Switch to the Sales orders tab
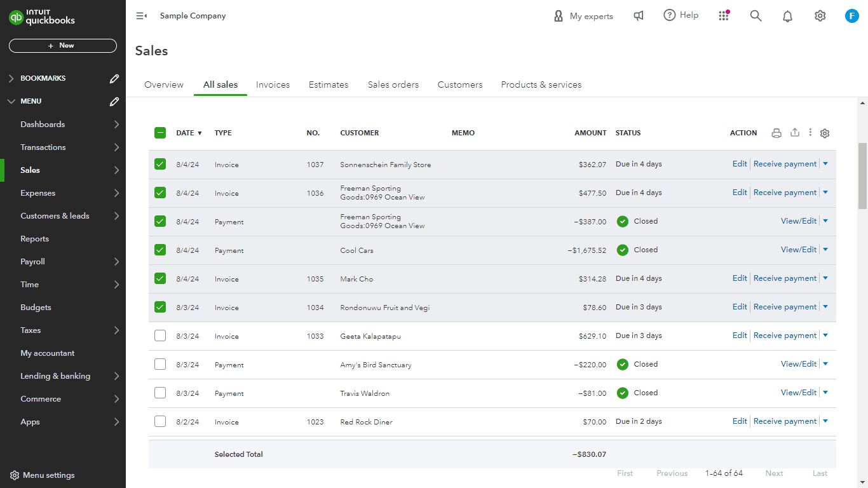The height and width of the screenshot is (488, 868). [393, 85]
